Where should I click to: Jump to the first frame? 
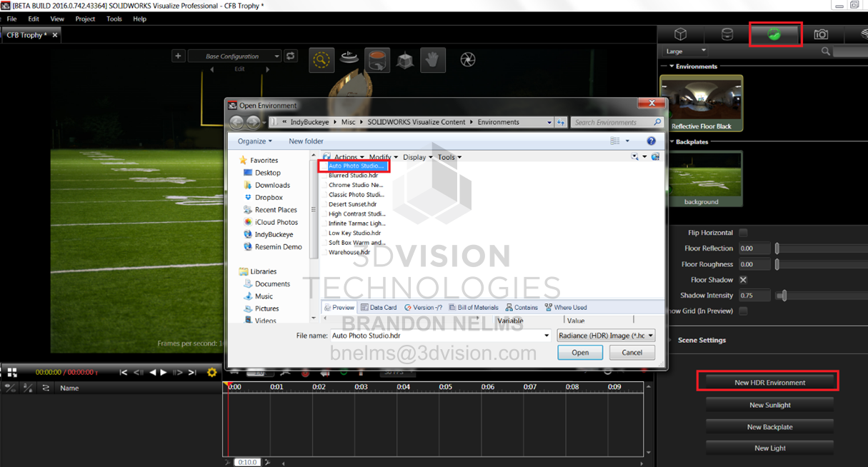point(124,373)
